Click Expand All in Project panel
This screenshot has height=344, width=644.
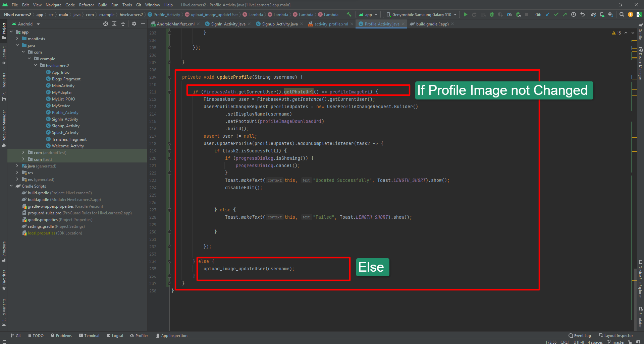click(114, 24)
